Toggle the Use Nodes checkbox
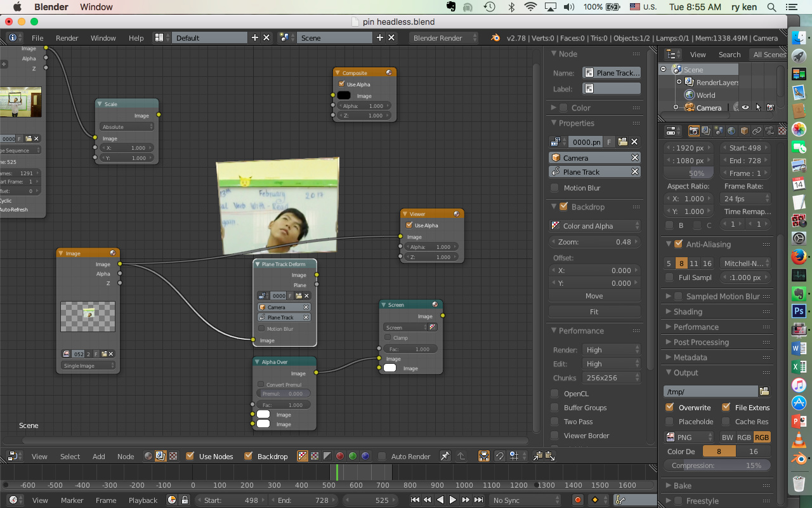The height and width of the screenshot is (508, 812). [190, 456]
